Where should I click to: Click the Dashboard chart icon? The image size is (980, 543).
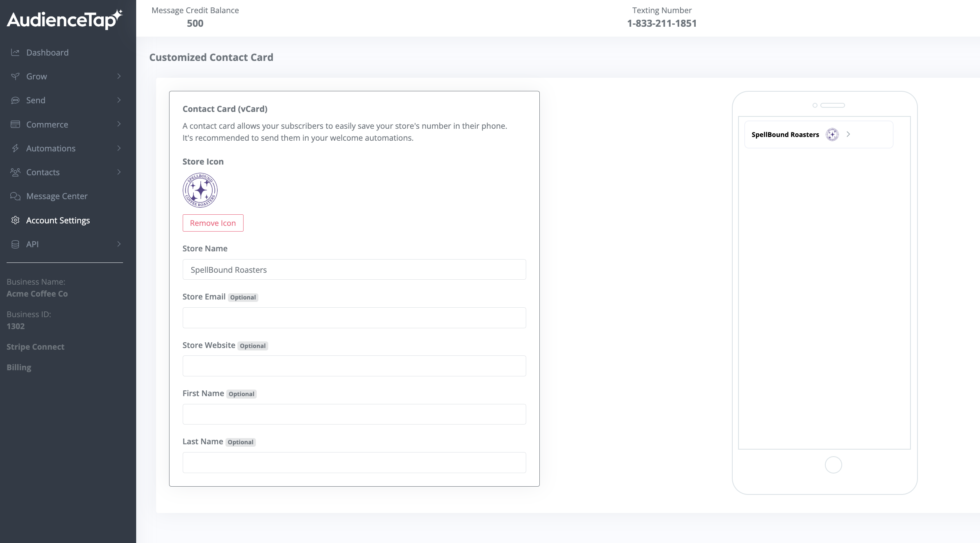coord(15,53)
